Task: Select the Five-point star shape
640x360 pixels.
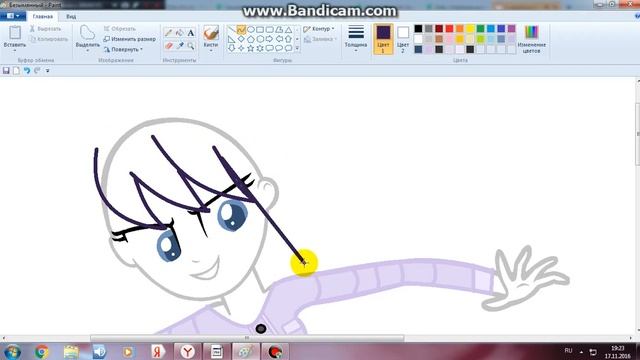Action: [251, 48]
